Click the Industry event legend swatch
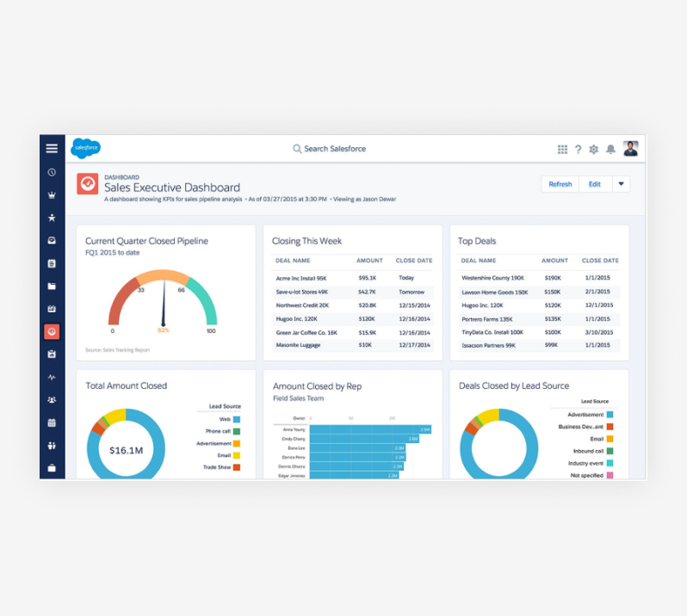 click(x=610, y=463)
